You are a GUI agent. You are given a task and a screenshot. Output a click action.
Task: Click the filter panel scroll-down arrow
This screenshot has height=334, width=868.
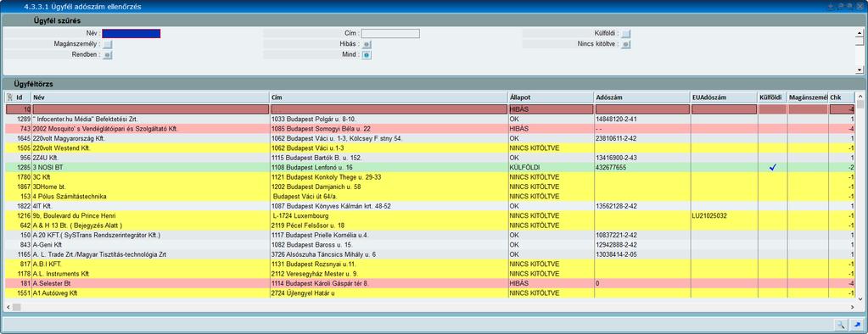pos(860,70)
